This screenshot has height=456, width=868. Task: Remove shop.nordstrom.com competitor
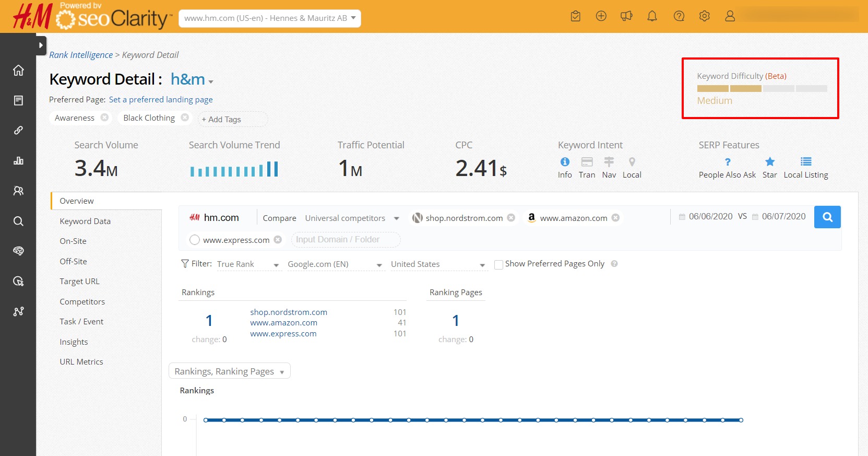[x=511, y=218]
